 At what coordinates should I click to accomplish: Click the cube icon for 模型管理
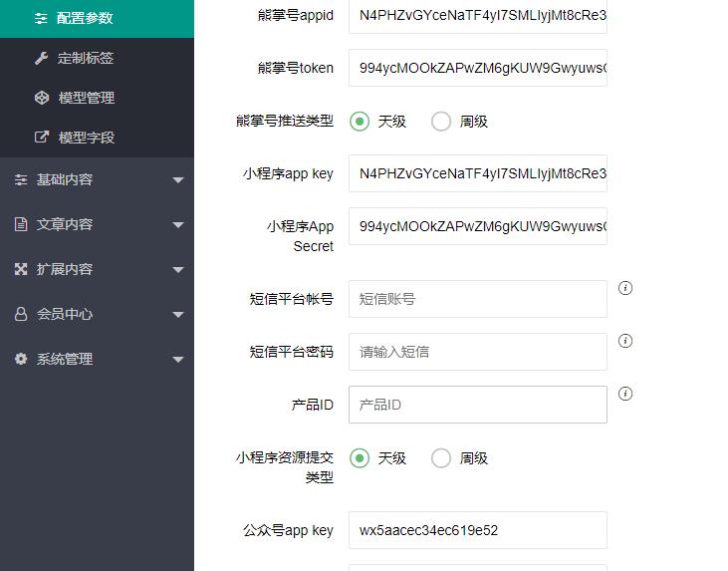click(x=42, y=98)
